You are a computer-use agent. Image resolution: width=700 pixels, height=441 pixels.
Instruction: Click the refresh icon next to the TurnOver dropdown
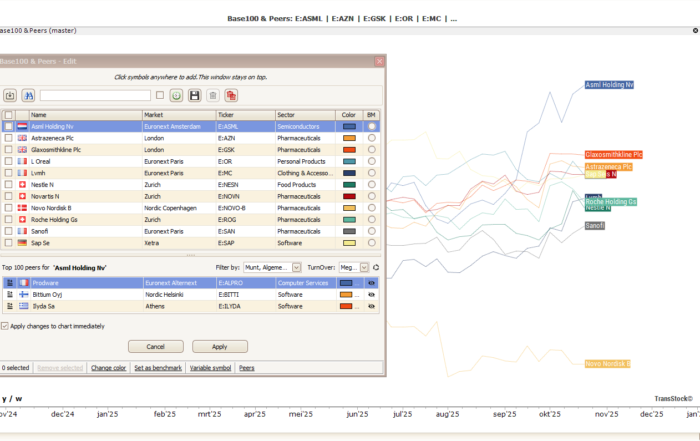click(376, 267)
